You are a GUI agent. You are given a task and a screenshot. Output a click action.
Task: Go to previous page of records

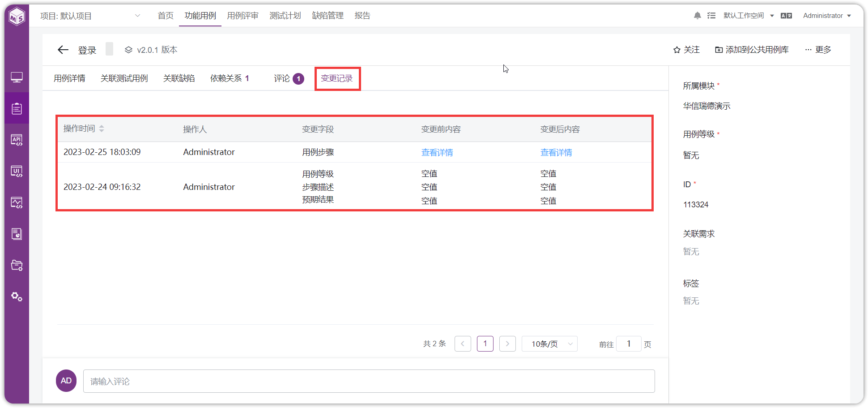pos(463,344)
